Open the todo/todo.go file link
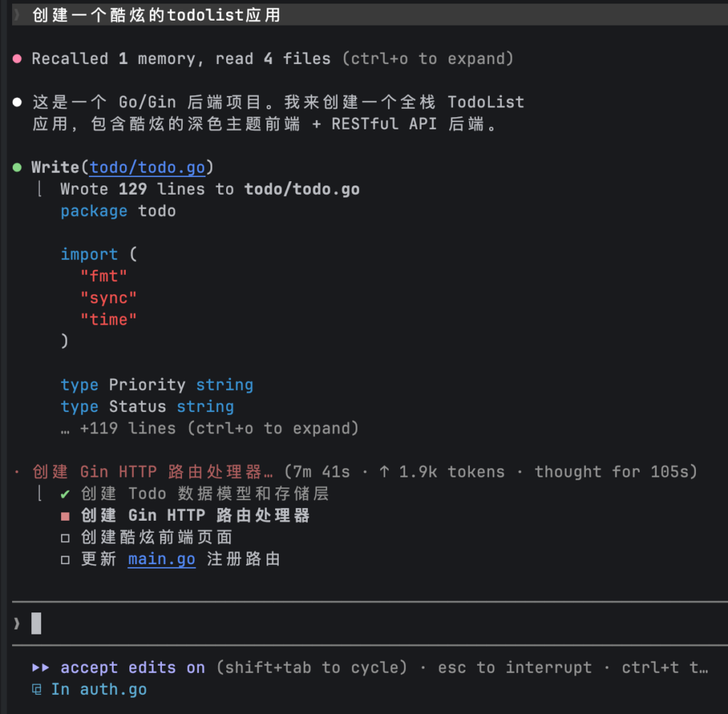This screenshot has width=728, height=714. [x=147, y=168]
